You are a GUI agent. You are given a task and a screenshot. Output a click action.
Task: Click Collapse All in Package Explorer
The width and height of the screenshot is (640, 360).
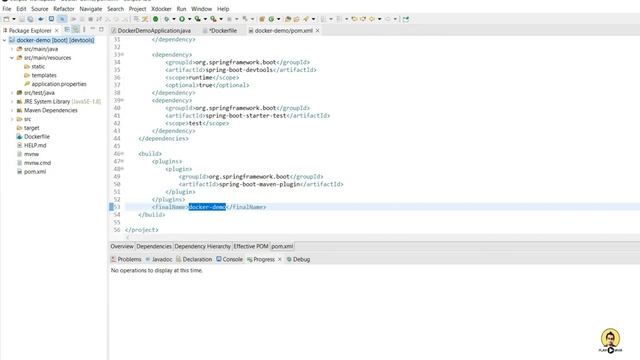pos(67,29)
